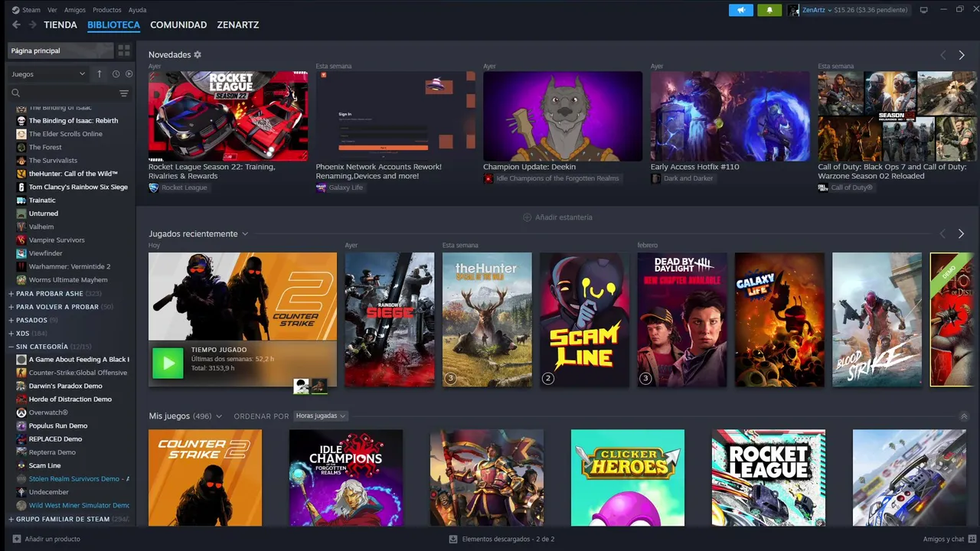Click the library search magnifier

tap(15, 93)
